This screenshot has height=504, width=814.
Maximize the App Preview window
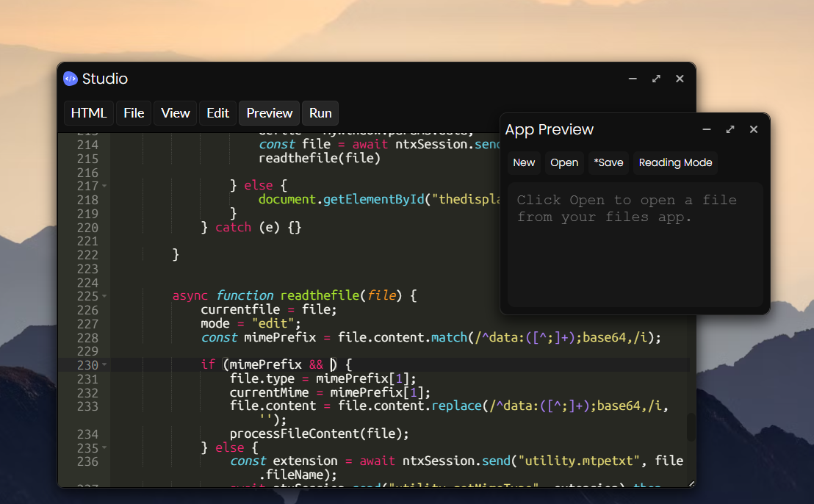click(x=730, y=129)
